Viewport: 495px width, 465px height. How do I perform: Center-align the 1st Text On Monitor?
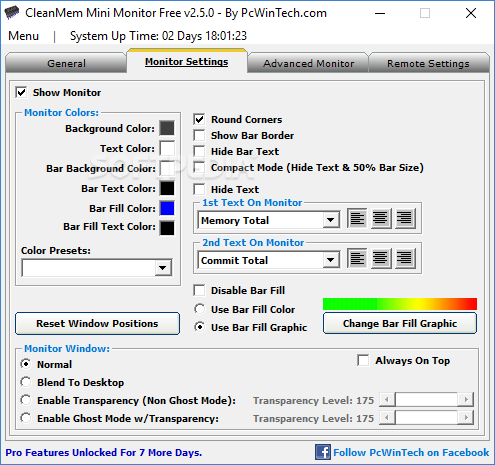(381, 219)
